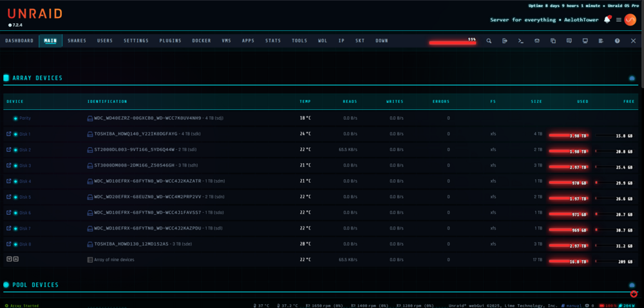Click the X icon in navigation bar
Screen dimensions: 644x308
(633, 41)
